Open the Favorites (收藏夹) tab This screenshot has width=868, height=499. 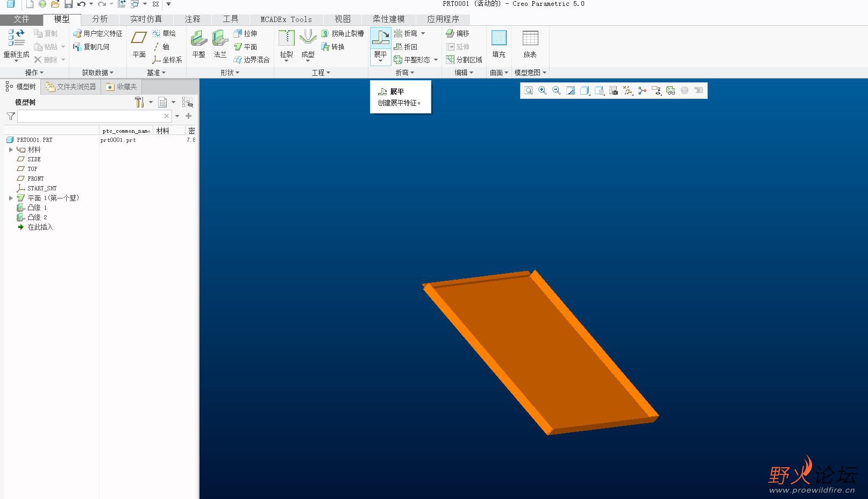click(122, 87)
